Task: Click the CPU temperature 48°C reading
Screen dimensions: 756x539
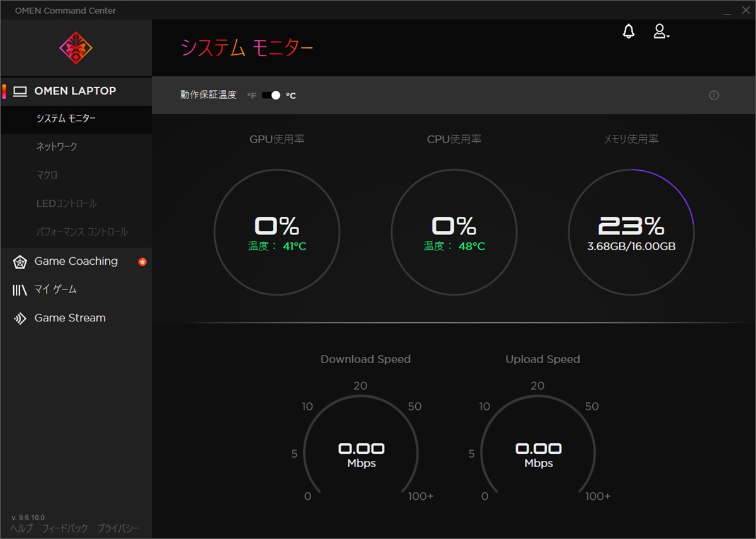Action: pos(454,246)
